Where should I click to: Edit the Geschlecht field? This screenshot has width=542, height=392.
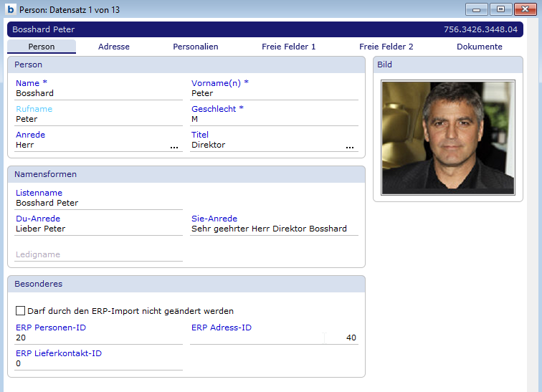pos(274,119)
